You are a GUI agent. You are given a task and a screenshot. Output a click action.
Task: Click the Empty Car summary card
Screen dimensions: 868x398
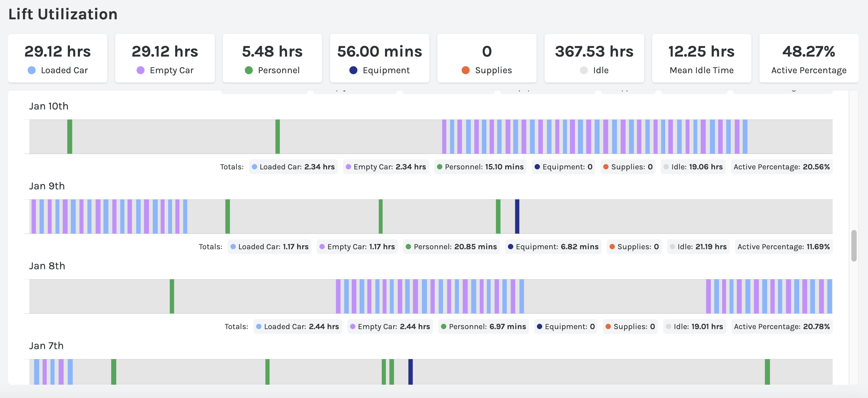165,58
